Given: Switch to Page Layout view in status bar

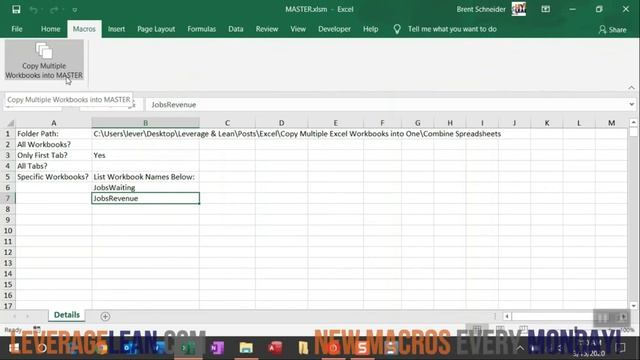Looking at the screenshot, I should (500, 329).
